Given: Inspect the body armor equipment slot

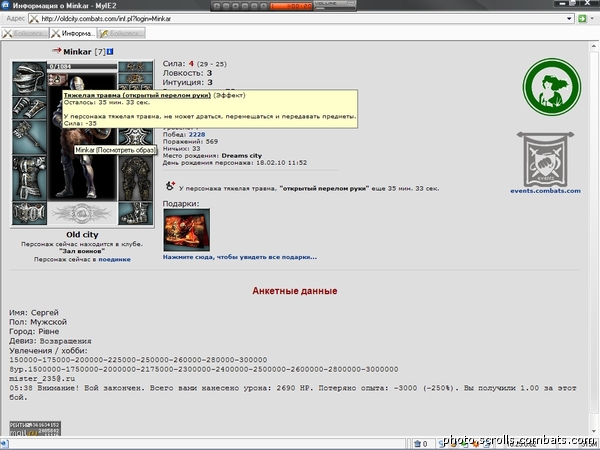Looking at the screenshot, I should pyautogui.click(x=29, y=178).
